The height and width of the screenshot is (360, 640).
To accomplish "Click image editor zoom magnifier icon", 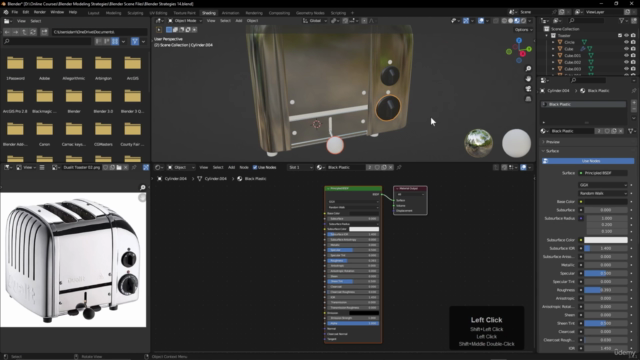I will click(142, 187).
